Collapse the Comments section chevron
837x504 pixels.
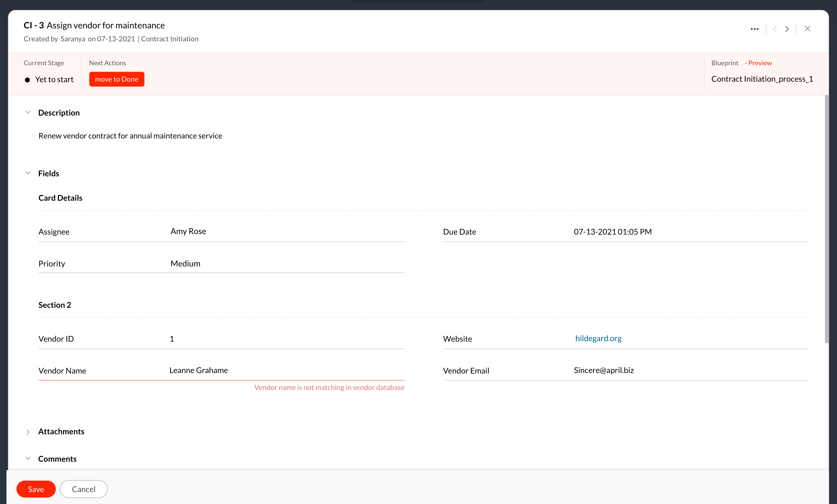(x=28, y=458)
